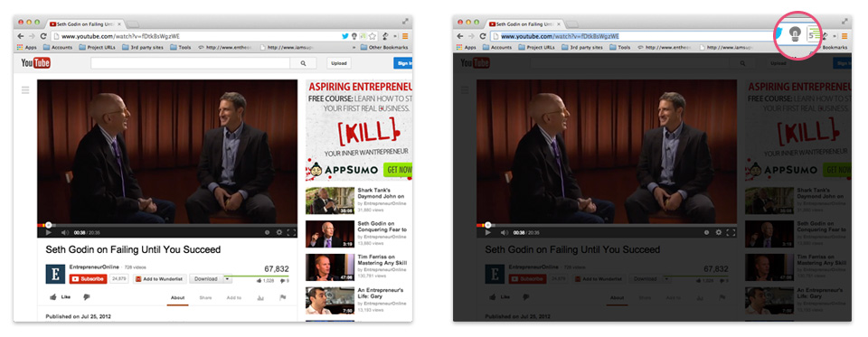Expand the Download button's arrow in the left window
The width and height of the screenshot is (868, 337).
point(226,279)
